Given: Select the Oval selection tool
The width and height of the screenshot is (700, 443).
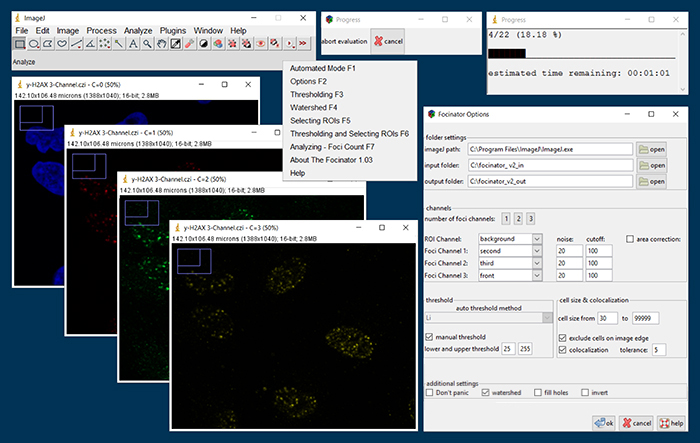Looking at the screenshot, I should click(35, 44).
